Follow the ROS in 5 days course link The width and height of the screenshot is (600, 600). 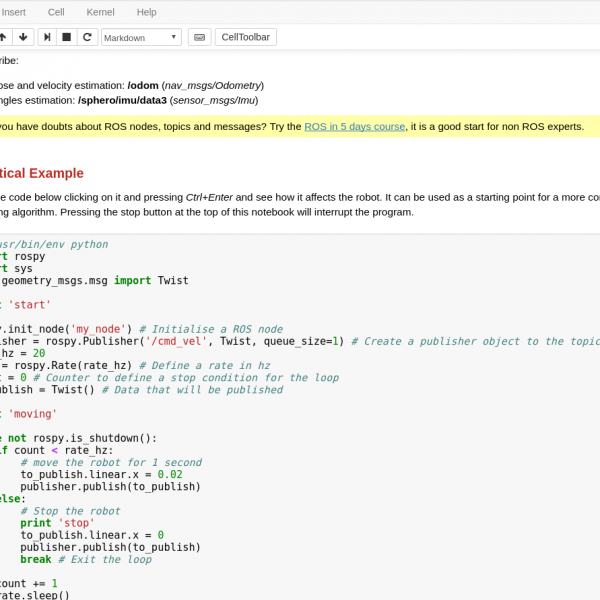tap(354, 127)
